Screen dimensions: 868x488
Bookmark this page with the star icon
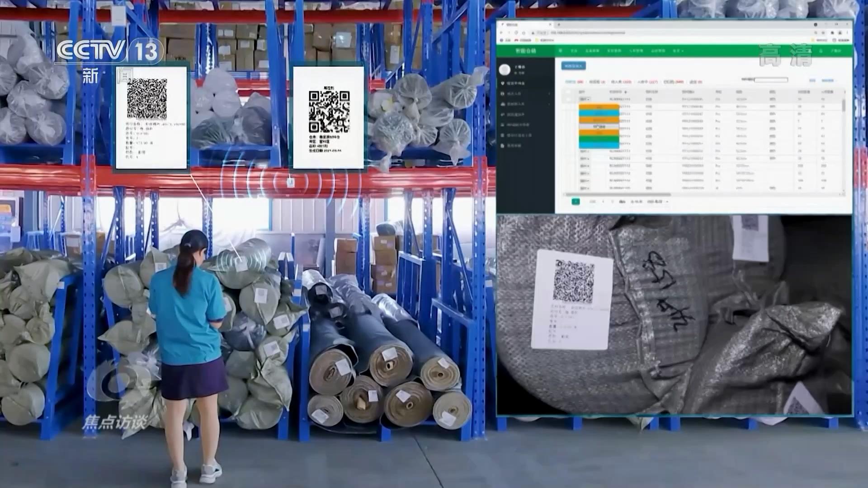pos(823,33)
